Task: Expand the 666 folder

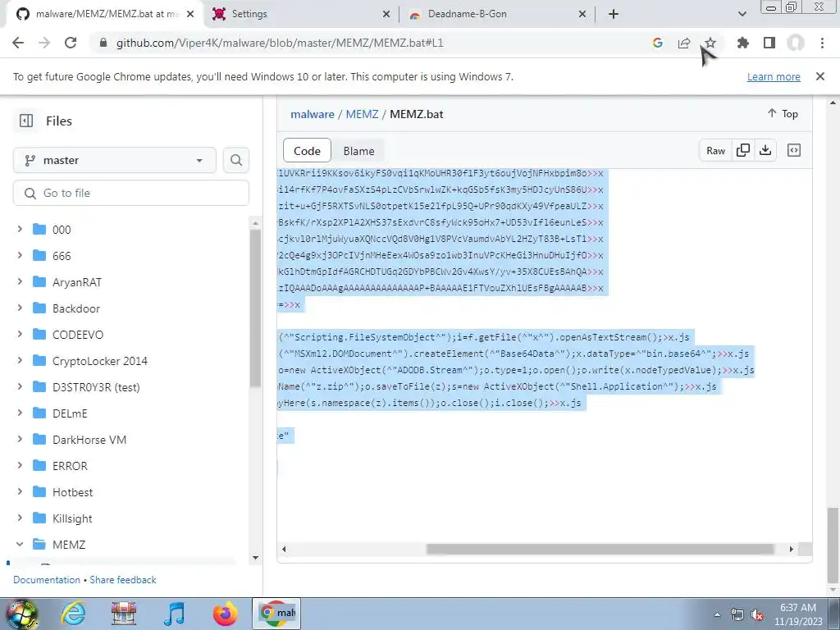Action: pyautogui.click(x=20, y=256)
